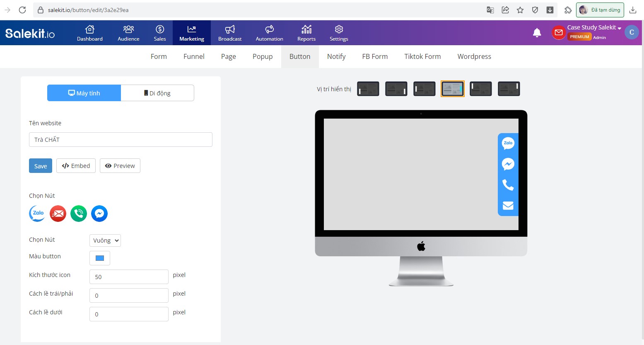Open the Sales section
Screen dimensions: 644x345
tap(160, 33)
